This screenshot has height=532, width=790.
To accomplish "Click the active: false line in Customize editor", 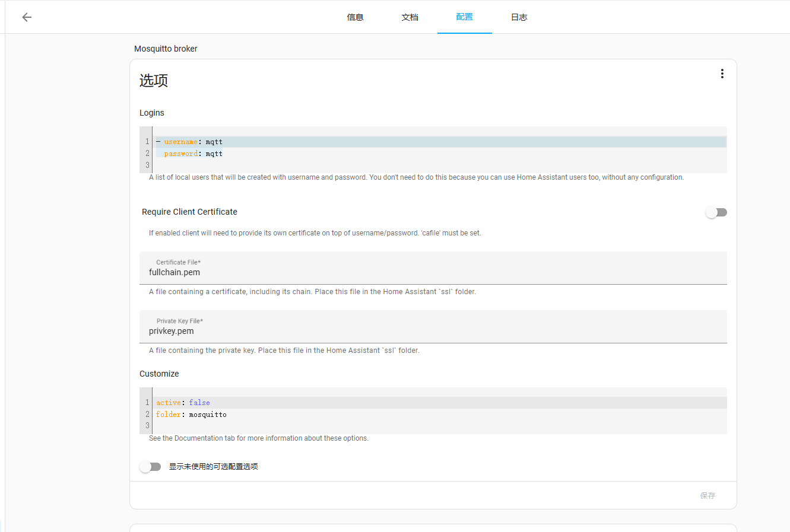I will 440,403.
